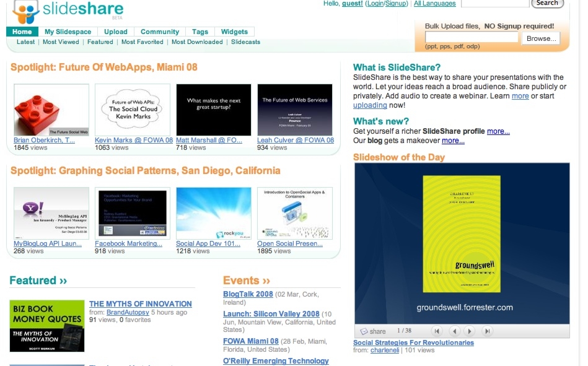This screenshot has width=588, height=366.
Task: Open Brian Oberkirch slideshow link
Action: (44, 140)
